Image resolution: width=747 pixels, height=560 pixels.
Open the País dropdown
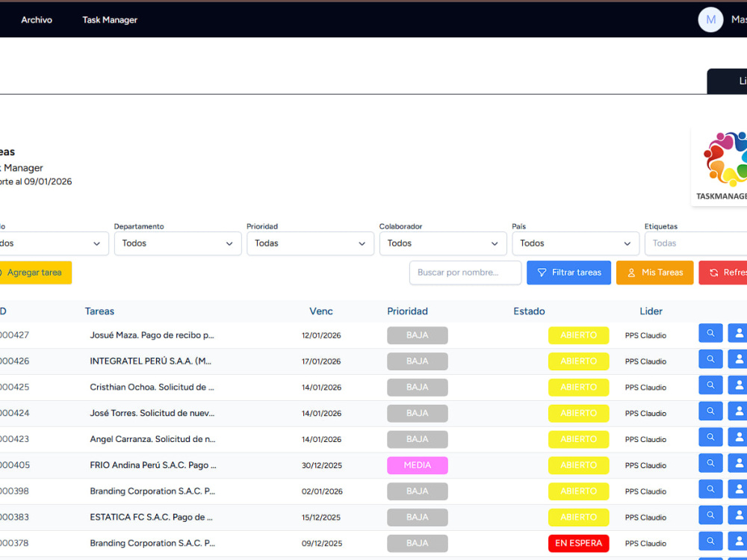(575, 243)
